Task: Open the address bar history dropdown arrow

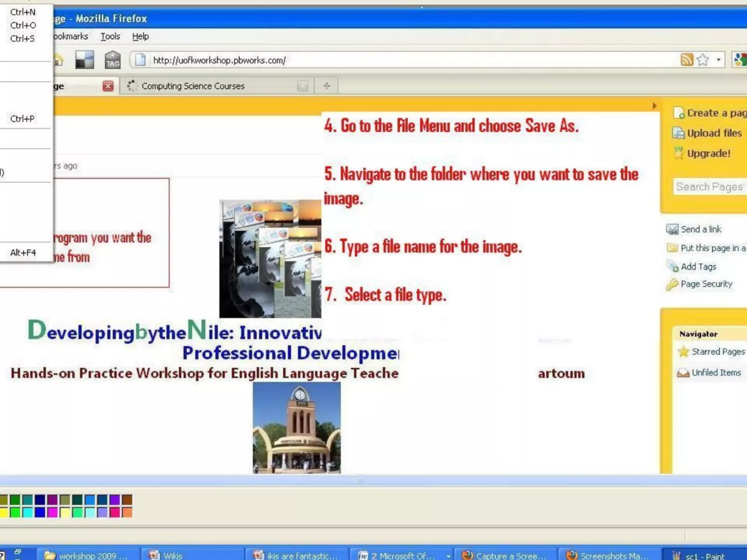Action: [718, 59]
